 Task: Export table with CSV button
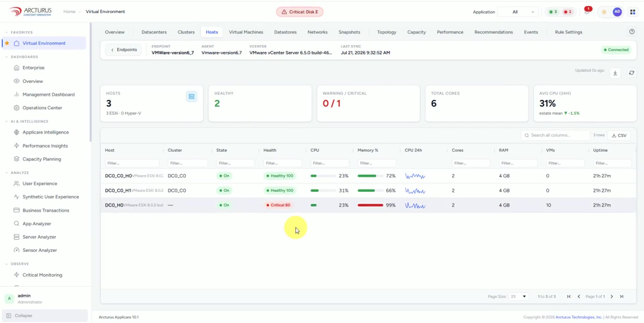[x=619, y=135]
